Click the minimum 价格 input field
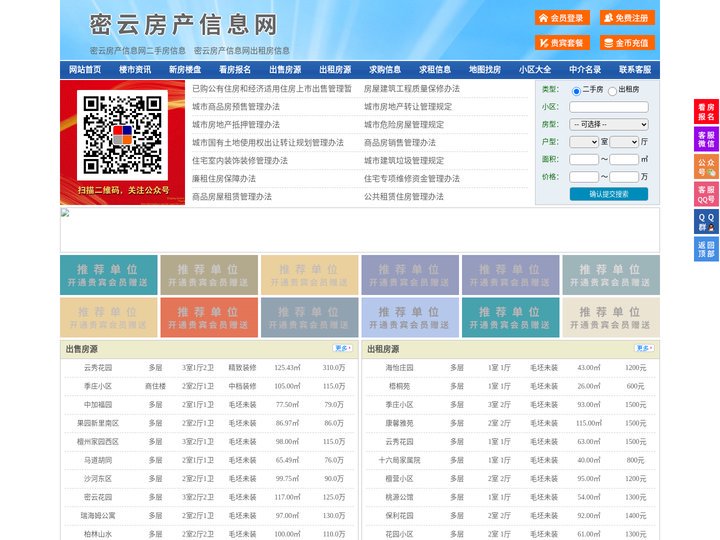Screen dimensions: 720x540 pyautogui.click(x=584, y=177)
